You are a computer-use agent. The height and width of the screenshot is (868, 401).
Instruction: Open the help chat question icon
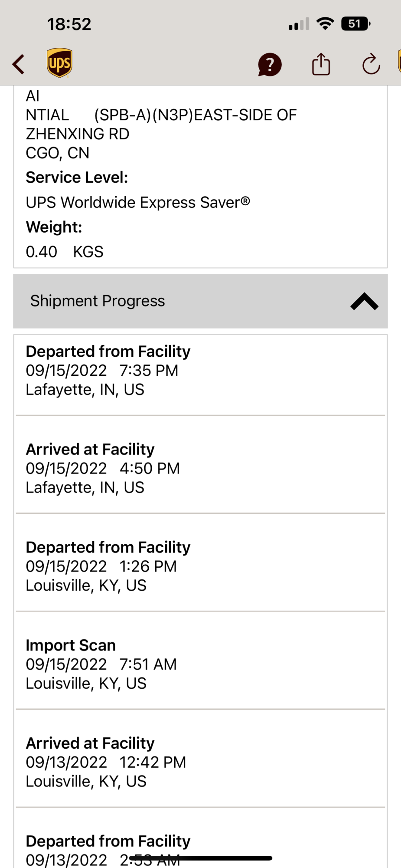click(270, 65)
